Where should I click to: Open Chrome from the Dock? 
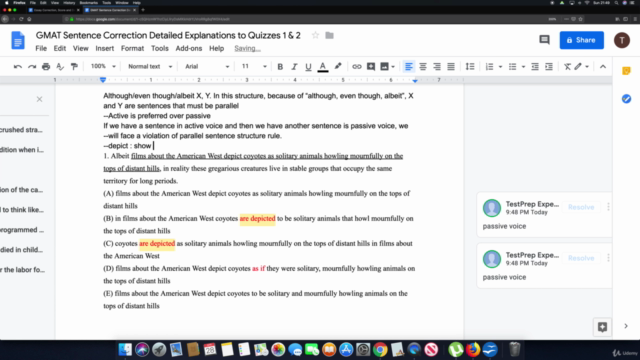tap(380, 350)
